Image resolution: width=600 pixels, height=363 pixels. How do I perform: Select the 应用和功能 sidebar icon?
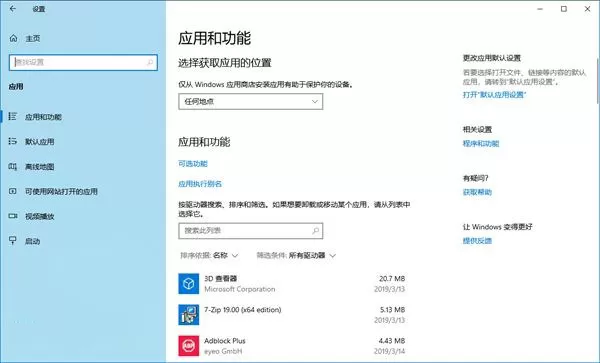(13, 116)
